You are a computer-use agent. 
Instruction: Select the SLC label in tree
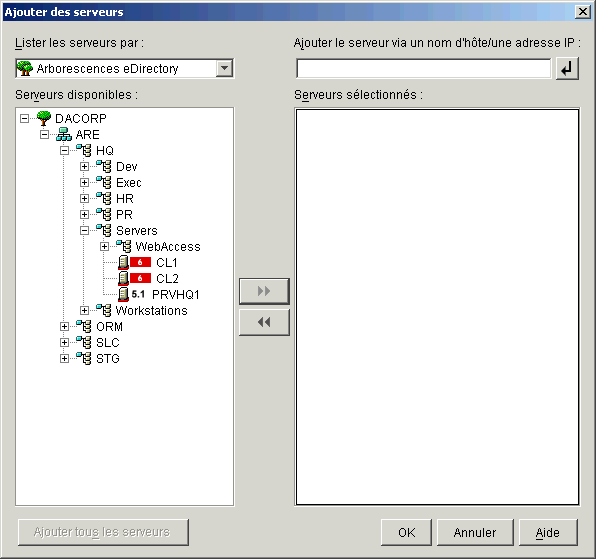108,342
